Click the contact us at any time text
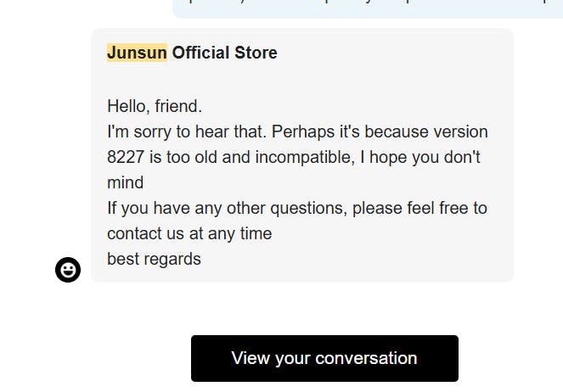This screenshot has height=392, width=563. [189, 233]
